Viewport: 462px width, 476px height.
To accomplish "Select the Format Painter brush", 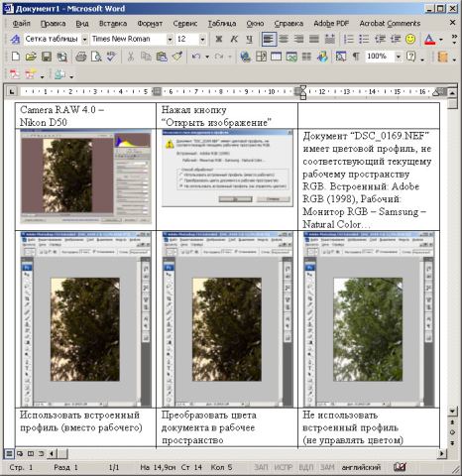I will [x=177, y=57].
